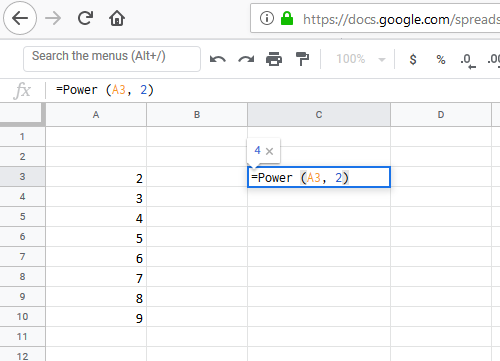This screenshot has height=361, width=500.
Task: Click cell A8 containing 7
Action: coord(96,277)
